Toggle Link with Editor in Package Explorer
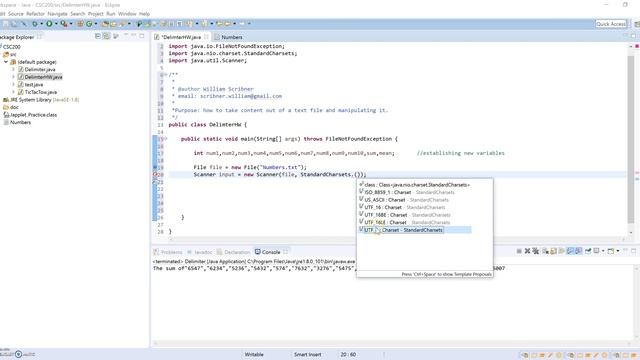Screen dimensions: 640x360 pos(106,36)
